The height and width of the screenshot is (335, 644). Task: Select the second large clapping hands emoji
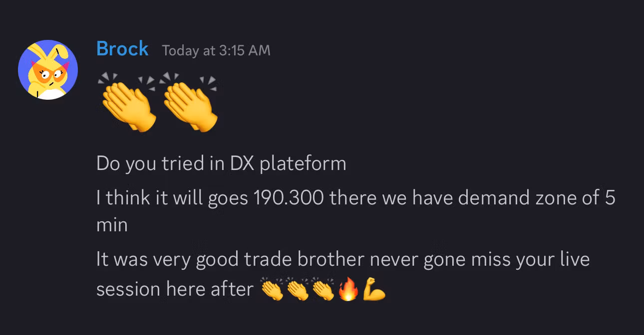click(188, 103)
